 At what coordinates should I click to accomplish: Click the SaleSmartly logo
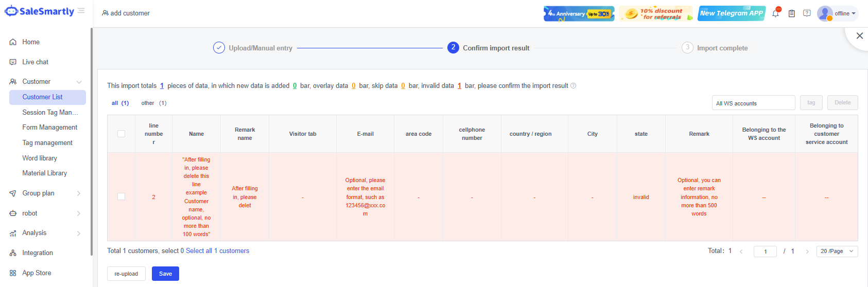pyautogui.click(x=40, y=11)
